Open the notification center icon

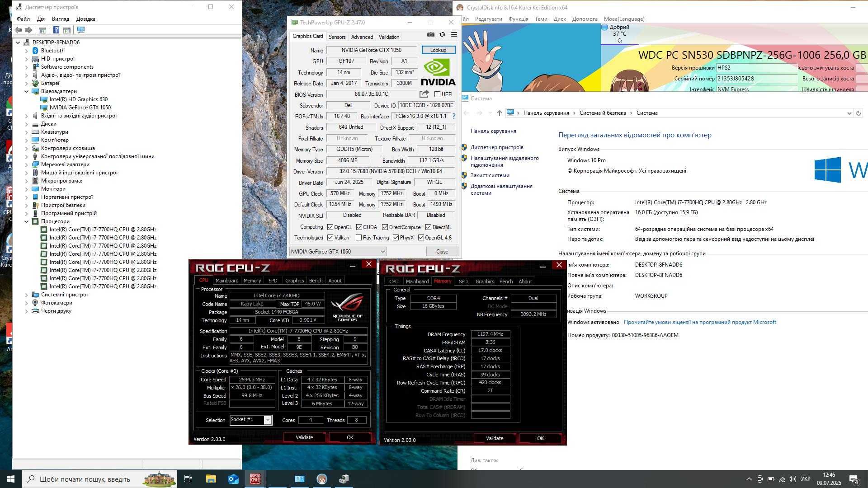854,479
